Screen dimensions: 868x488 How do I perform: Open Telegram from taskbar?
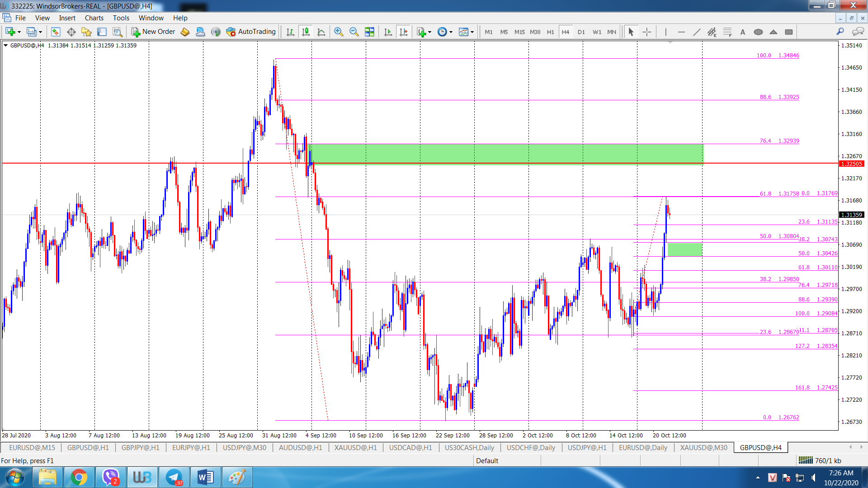click(174, 477)
